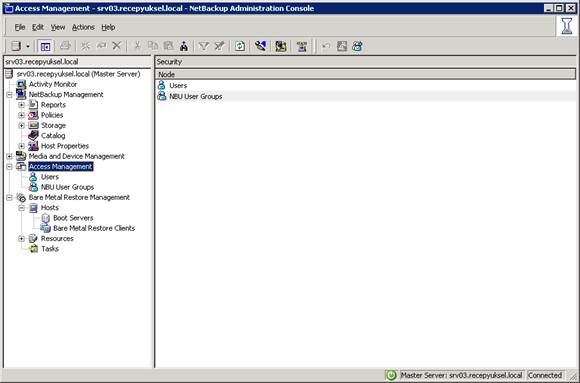Click the Catalog book icon in tree
This screenshot has width=580, height=383.
click(x=33, y=135)
